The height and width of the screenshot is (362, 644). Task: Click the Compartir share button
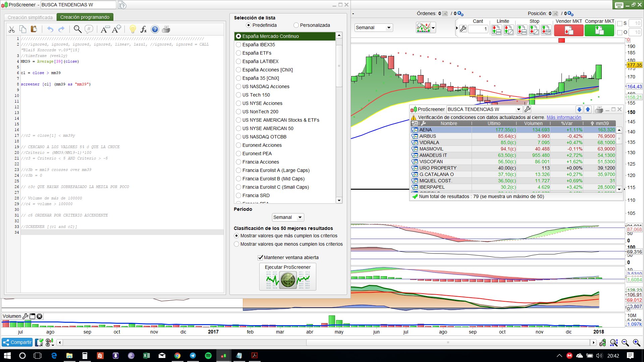pyautogui.click(x=17, y=342)
